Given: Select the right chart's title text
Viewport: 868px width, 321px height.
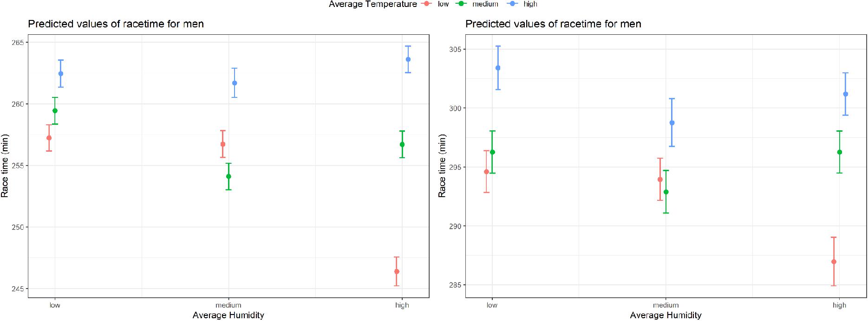Looking at the screenshot, I should click(x=554, y=24).
